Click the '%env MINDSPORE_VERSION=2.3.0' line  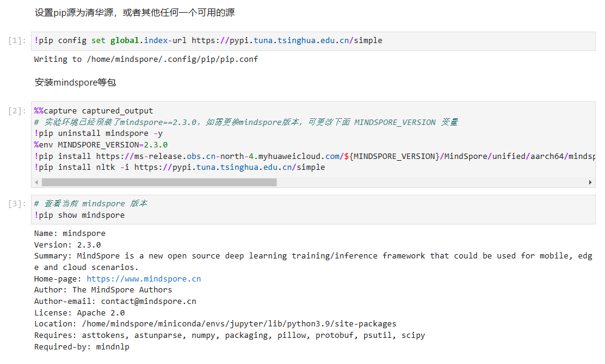[101, 145]
